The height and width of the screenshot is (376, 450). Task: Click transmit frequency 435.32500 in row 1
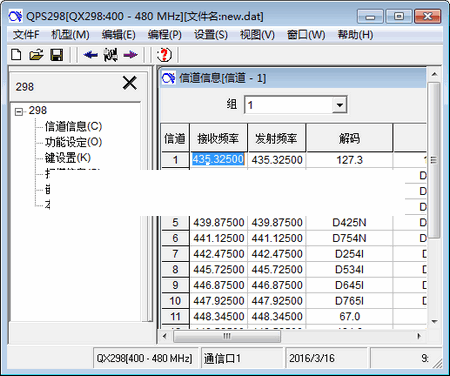click(x=277, y=160)
